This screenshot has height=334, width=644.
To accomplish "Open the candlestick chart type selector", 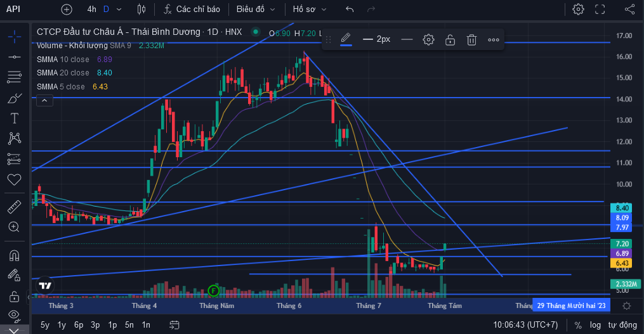I will (x=141, y=9).
